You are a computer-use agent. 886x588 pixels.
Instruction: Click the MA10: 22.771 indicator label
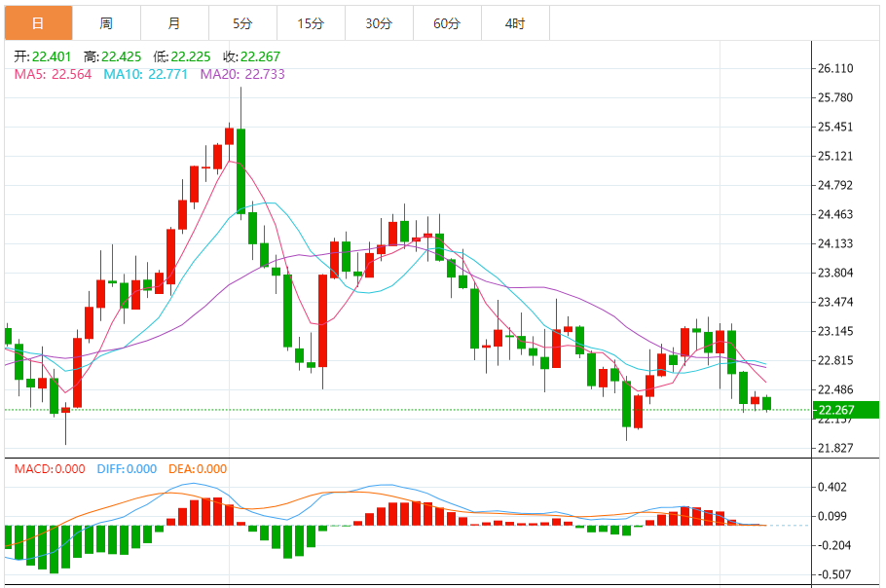click(145, 75)
